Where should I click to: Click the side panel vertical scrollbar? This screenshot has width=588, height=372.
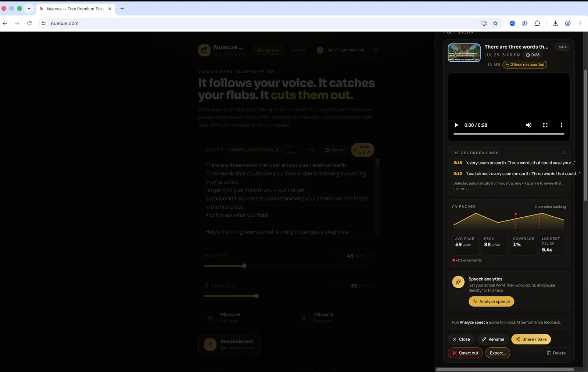pos(585,135)
